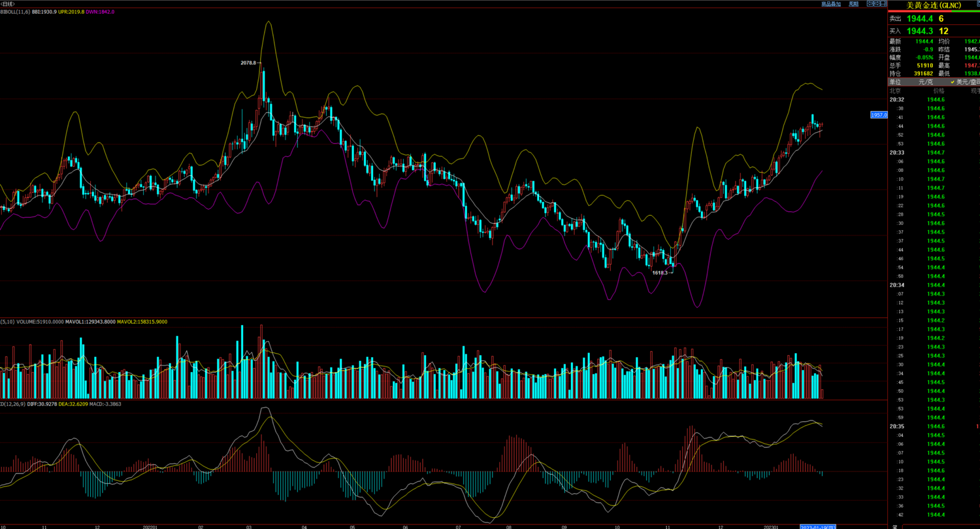Open the 商品叠加 overlay link

pos(830,4)
